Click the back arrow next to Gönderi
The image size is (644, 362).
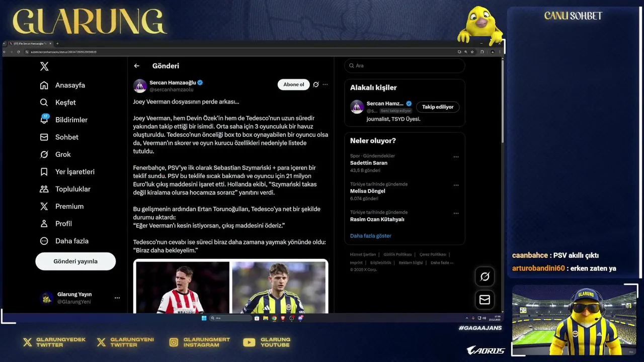pos(136,66)
